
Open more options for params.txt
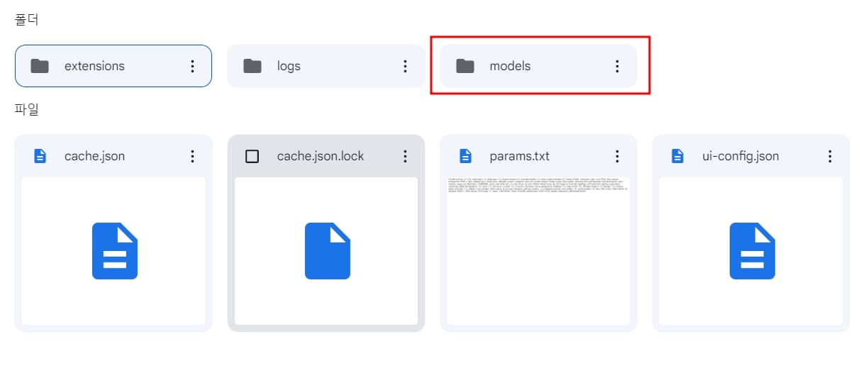(x=617, y=156)
